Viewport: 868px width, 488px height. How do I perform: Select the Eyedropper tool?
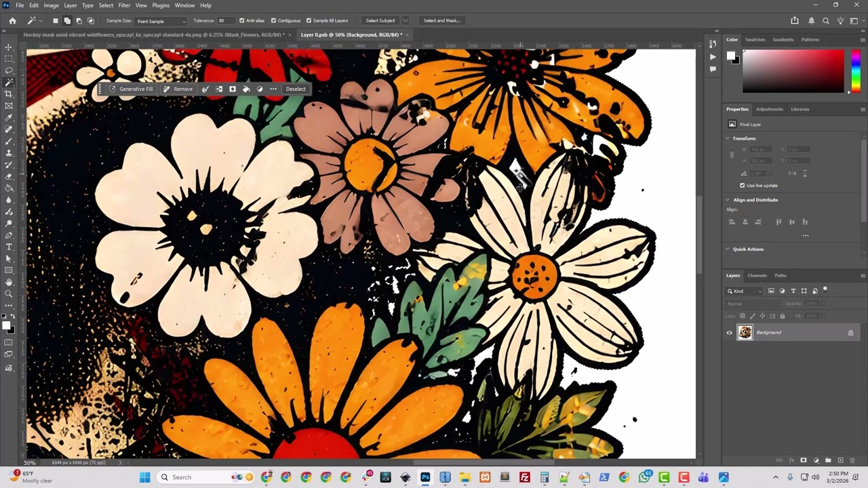[x=9, y=117]
